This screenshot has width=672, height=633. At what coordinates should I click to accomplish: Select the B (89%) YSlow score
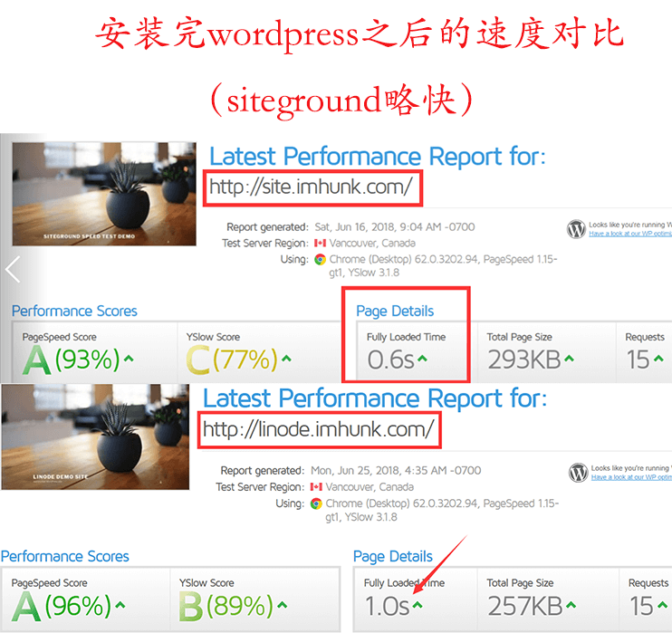click(x=226, y=606)
